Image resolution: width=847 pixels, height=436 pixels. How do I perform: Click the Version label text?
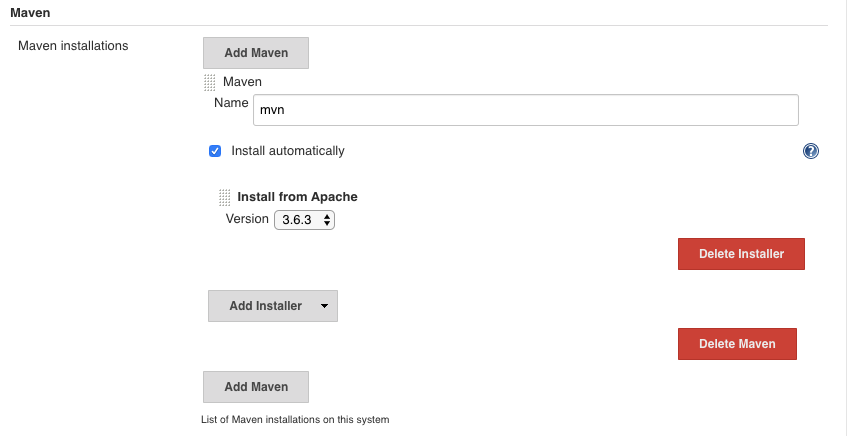[x=247, y=219]
